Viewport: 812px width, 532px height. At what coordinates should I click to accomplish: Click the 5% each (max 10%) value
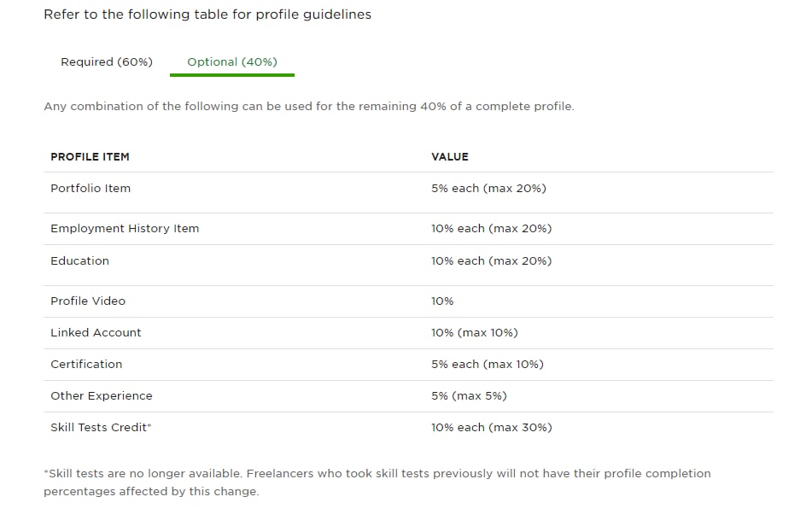click(x=488, y=364)
